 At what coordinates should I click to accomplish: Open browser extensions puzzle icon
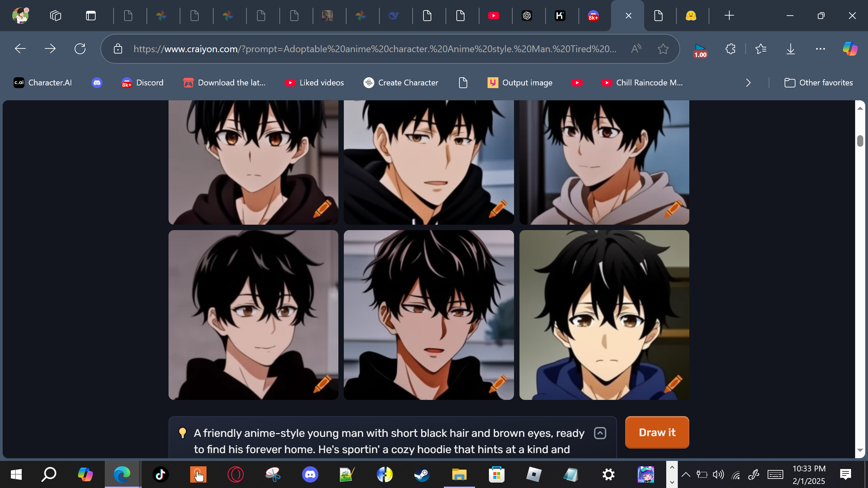(730, 49)
